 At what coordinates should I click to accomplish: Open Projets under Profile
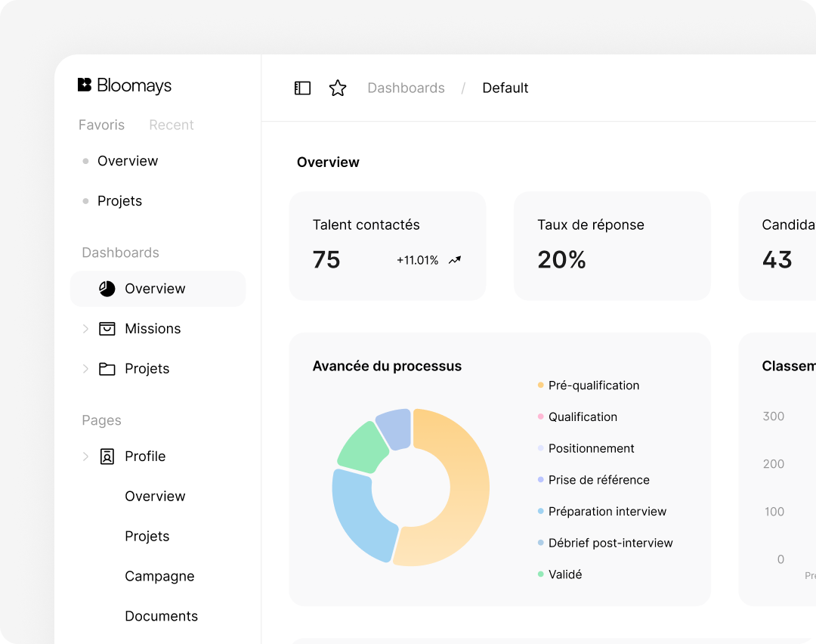147,536
